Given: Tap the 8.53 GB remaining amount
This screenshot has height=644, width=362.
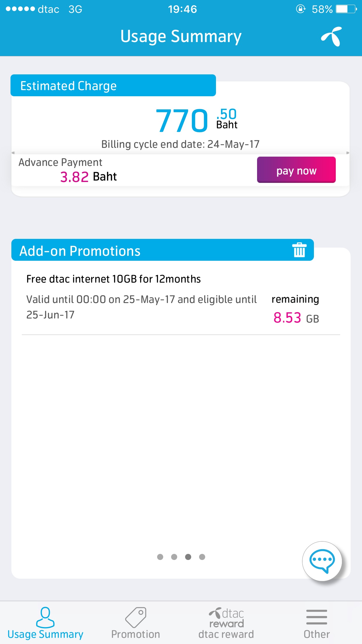Looking at the screenshot, I should tap(296, 318).
